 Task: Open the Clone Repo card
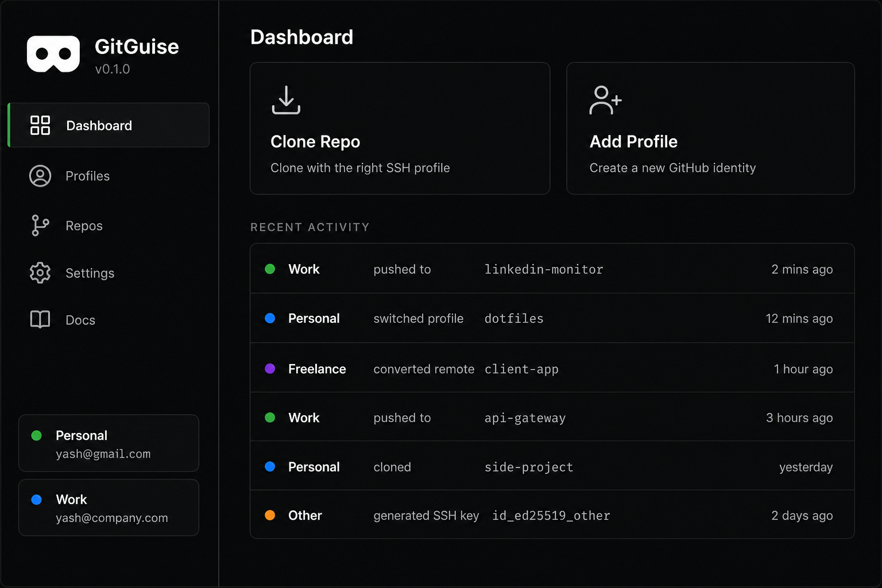tap(400, 128)
